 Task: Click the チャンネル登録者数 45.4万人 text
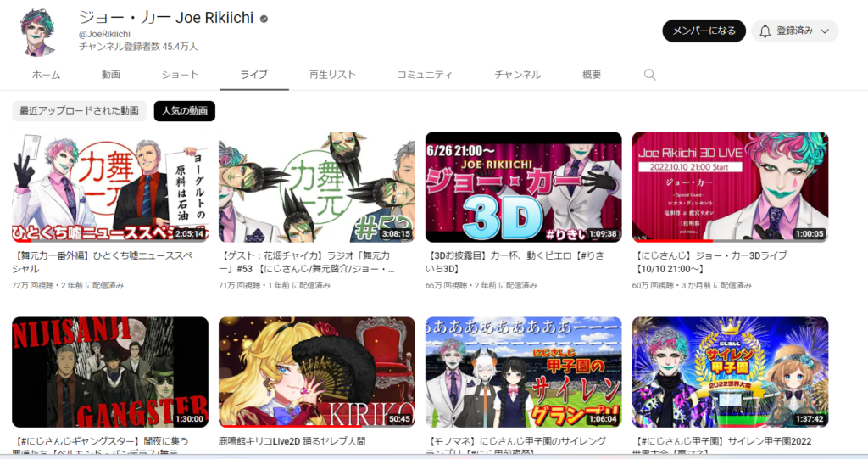point(138,47)
